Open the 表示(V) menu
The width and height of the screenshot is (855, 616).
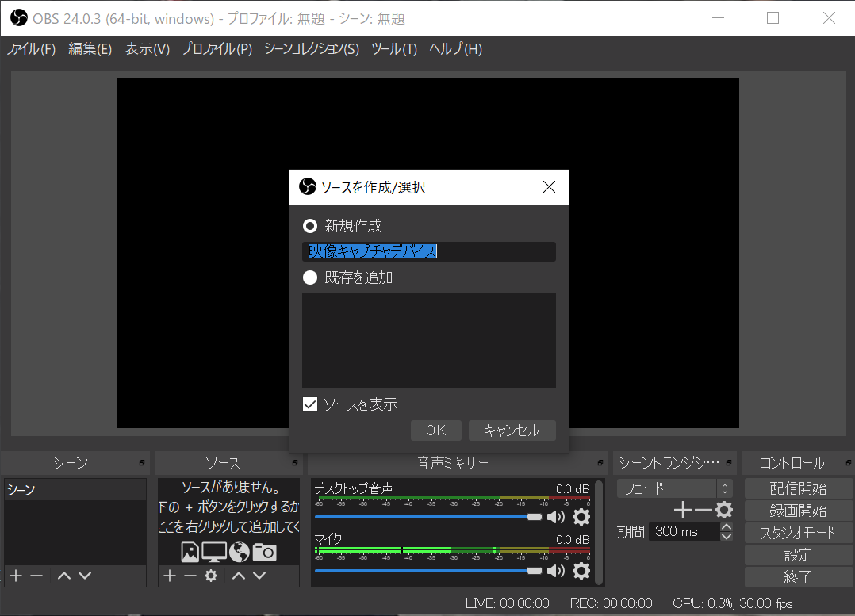pos(148,49)
